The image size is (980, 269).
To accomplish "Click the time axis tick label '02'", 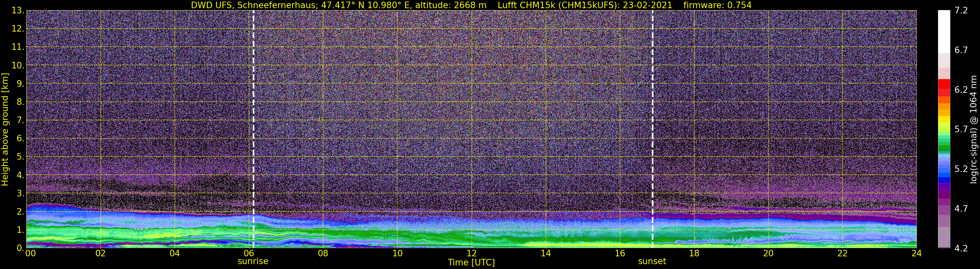I will 101,253.
